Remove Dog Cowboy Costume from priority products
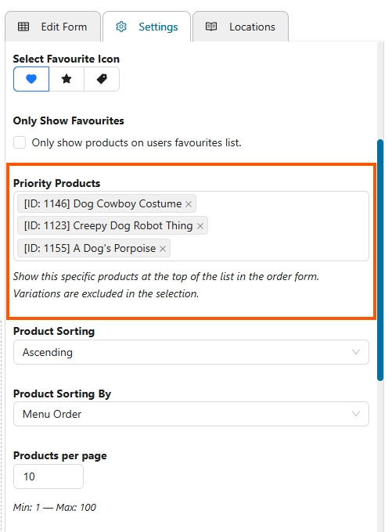This screenshot has height=532, width=392. (x=189, y=204)
